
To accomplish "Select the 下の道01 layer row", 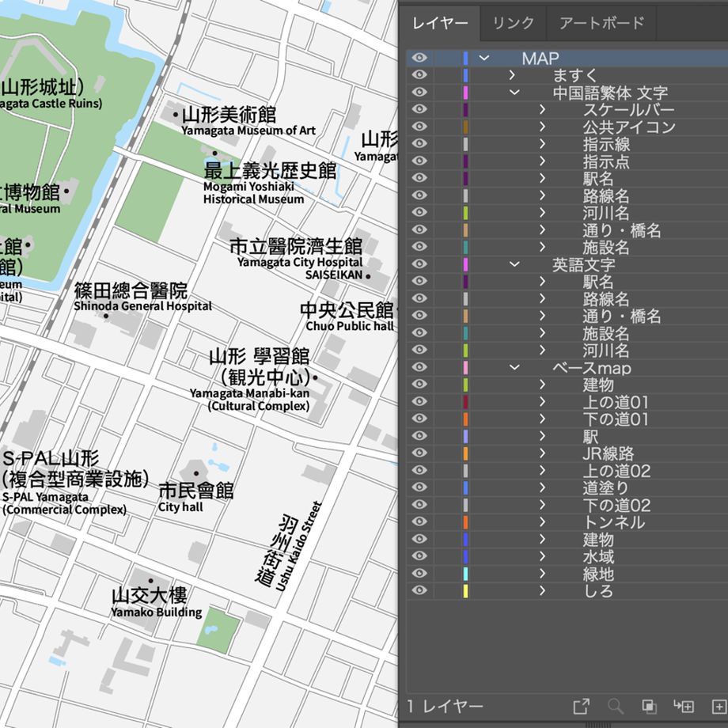I will point(567,419).
